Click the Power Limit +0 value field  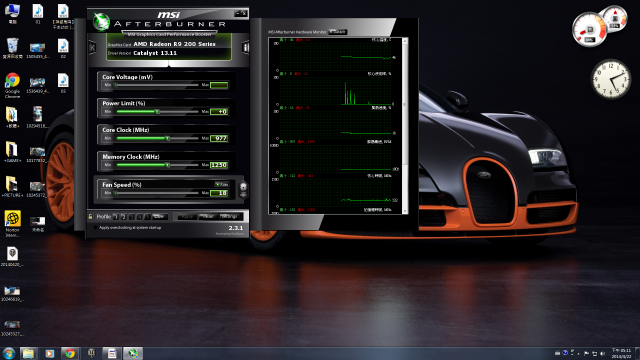[x=219, y=111]
